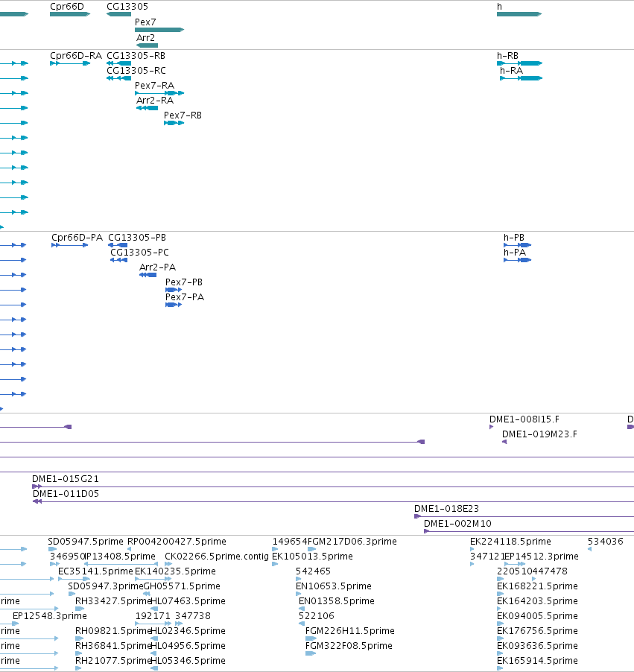Click the DME1-015G21 BAC clone

[333, 486]
